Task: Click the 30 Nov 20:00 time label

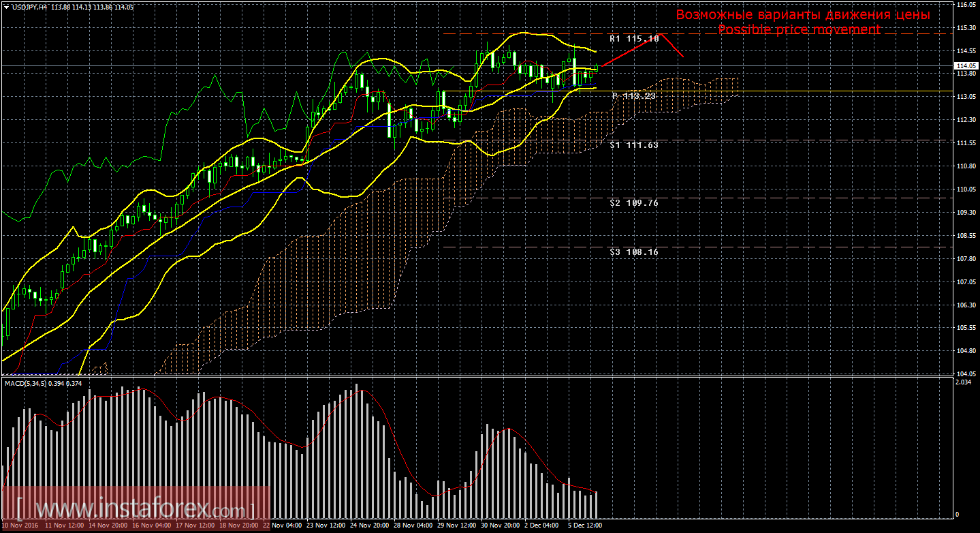Action: [x=499, y=526]
